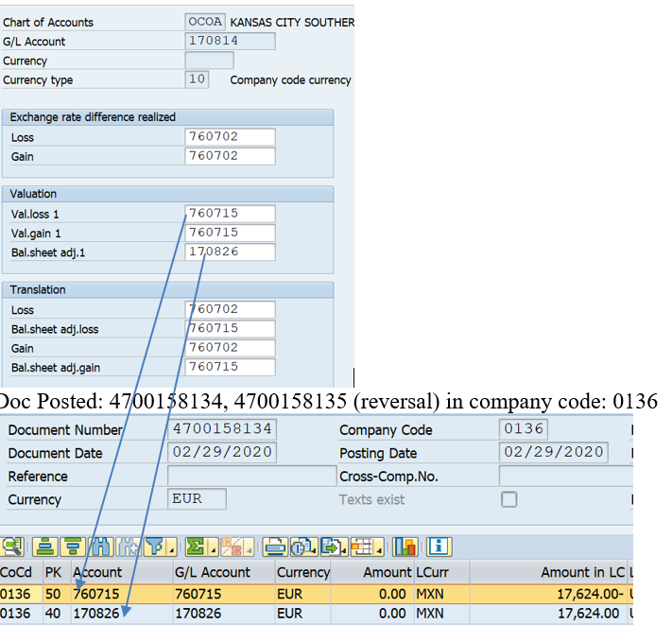Click the empty Currency field under G/L Account

coord(209,61)
